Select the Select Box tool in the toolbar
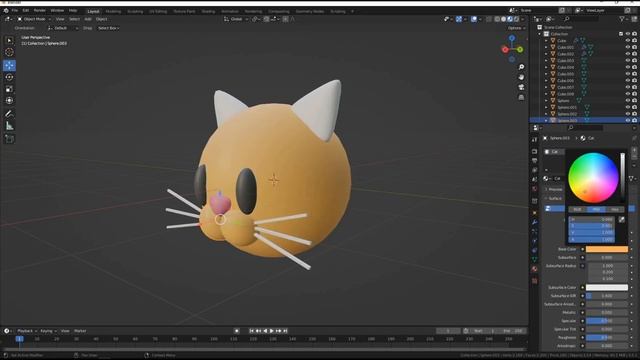This screenshot has height=360, width=640. 9,40
